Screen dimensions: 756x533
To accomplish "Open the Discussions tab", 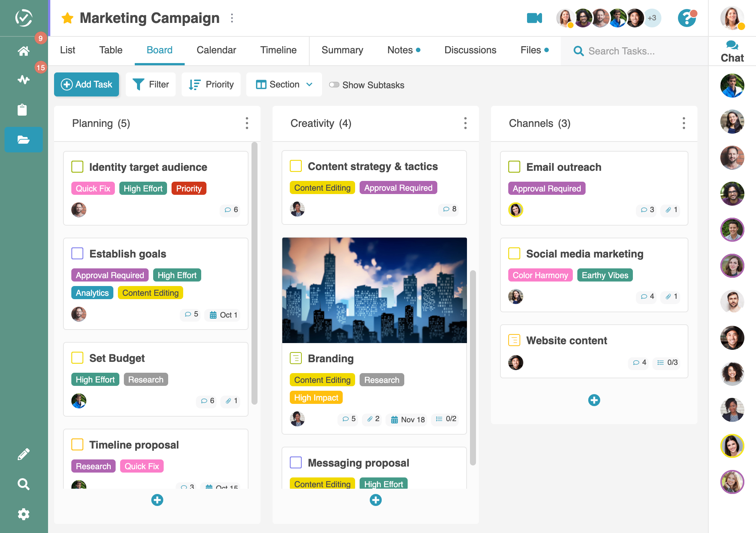I will pos(470,50).
